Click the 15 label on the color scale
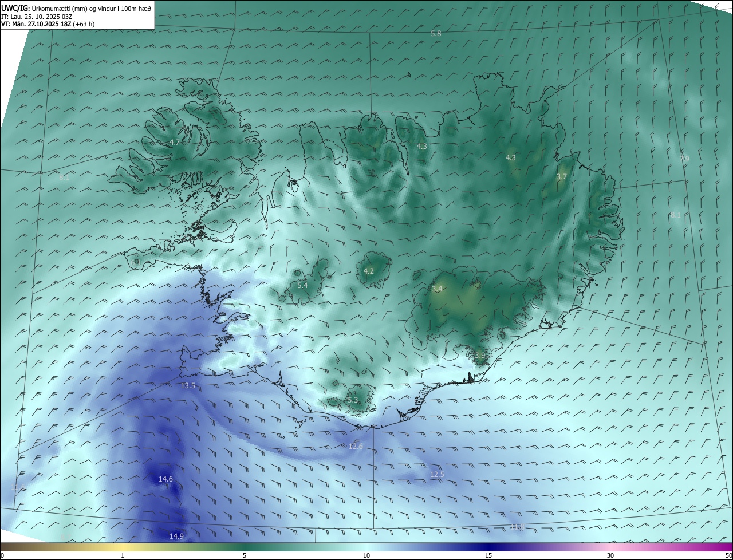Image resolution: width=733 pixels, height=560 pixels. click(x=488, y=555)
